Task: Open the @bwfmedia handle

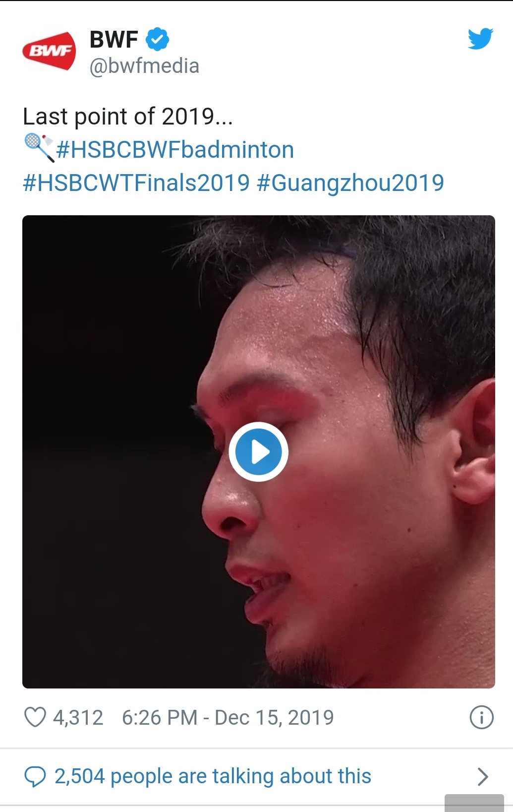Action: pyautogui.click(x=144, y=66)
